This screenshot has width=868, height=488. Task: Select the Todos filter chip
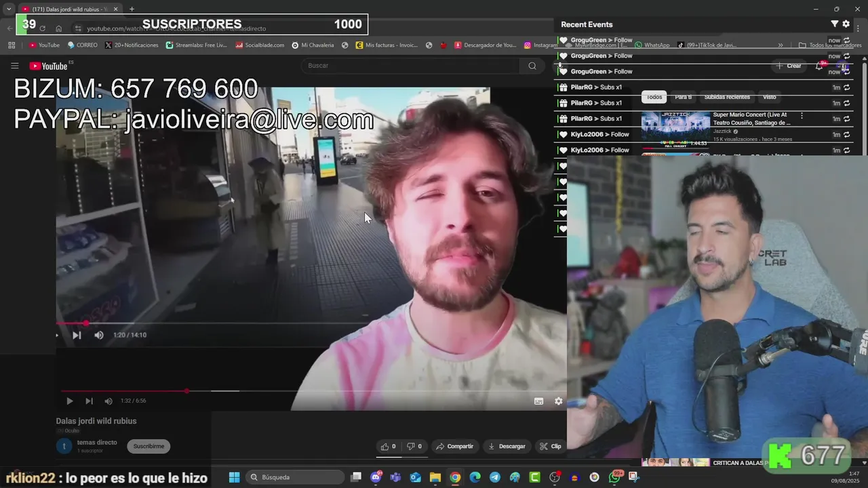pyautogui.click(x=654, y=97)
